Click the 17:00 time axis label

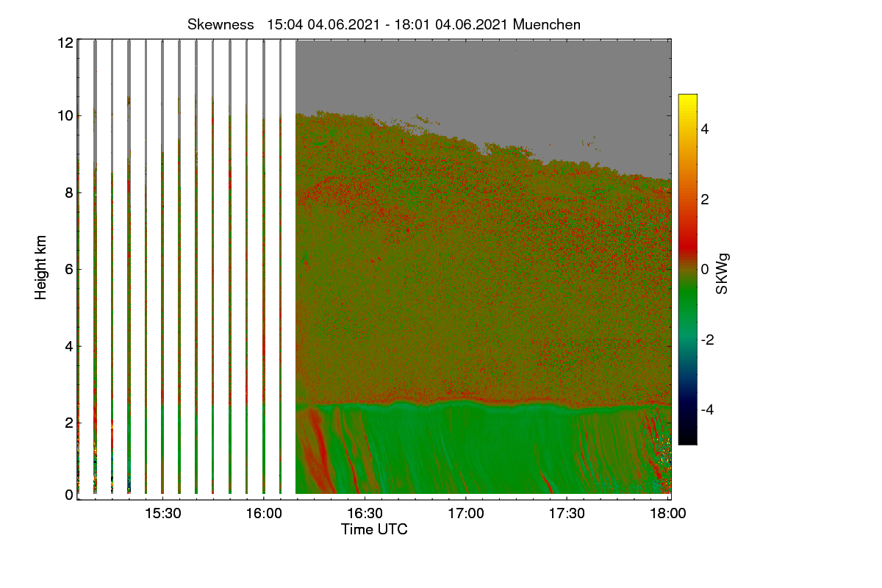(466, 513)
